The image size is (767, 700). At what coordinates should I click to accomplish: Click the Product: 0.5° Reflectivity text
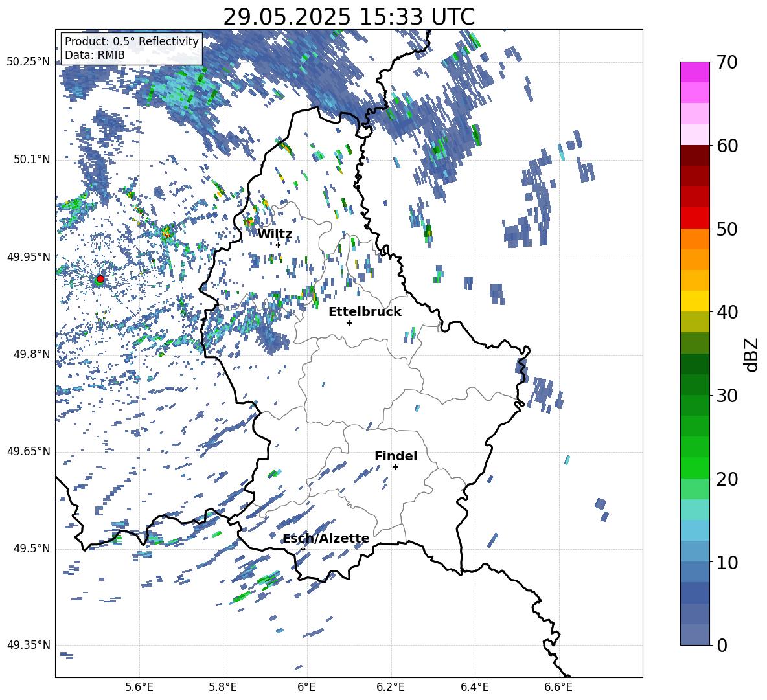coord(132,41)
